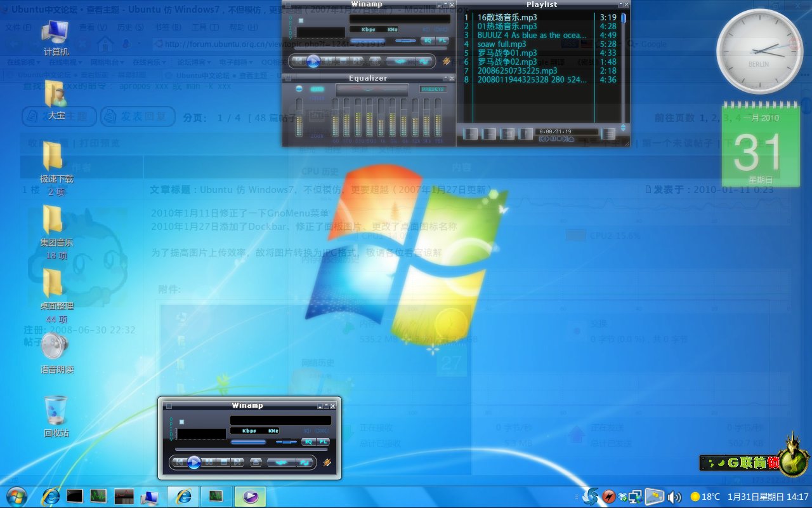Click the balance slider in Winamp above Equalizer
Image resolution: width=812 pixels, height=508 pixels.
(406, 41)
